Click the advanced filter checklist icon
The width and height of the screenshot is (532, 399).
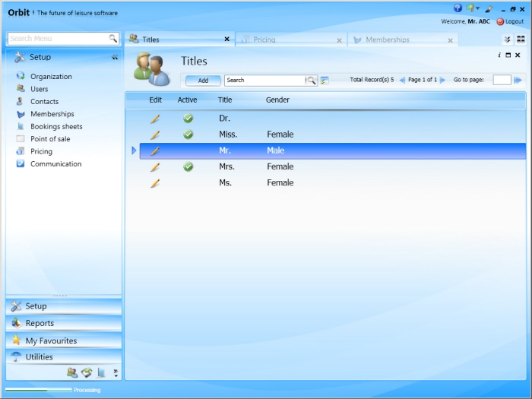(x=325, y=81)
